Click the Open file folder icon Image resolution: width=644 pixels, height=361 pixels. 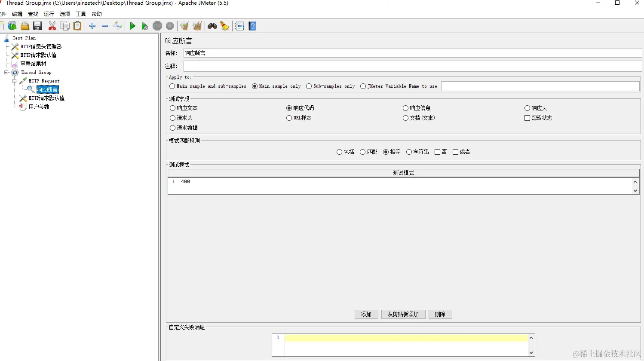click(x=25, y=26)
